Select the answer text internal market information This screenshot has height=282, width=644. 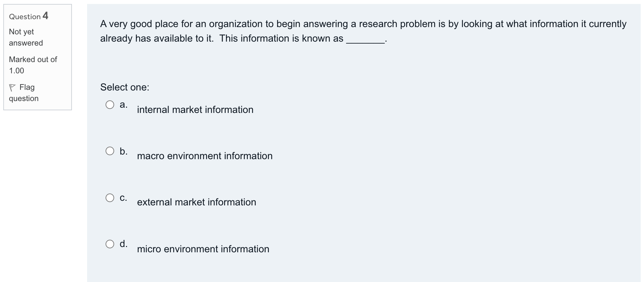(195, 110)
